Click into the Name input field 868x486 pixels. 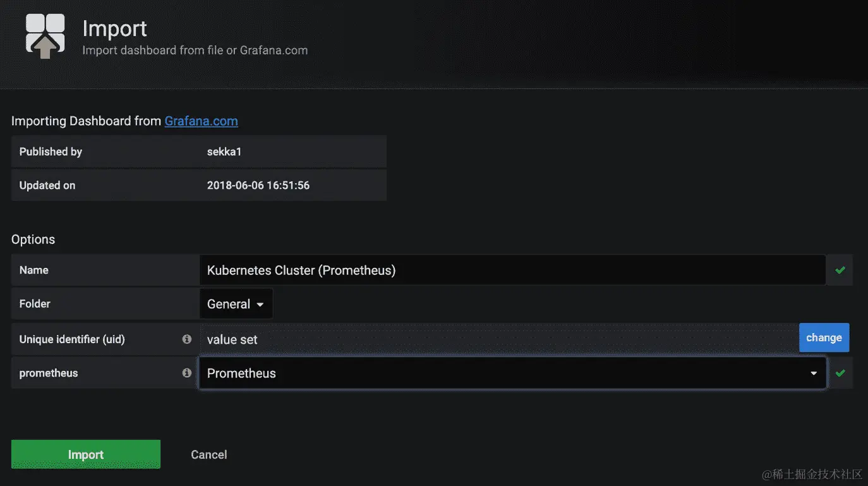tap(512, 270)
